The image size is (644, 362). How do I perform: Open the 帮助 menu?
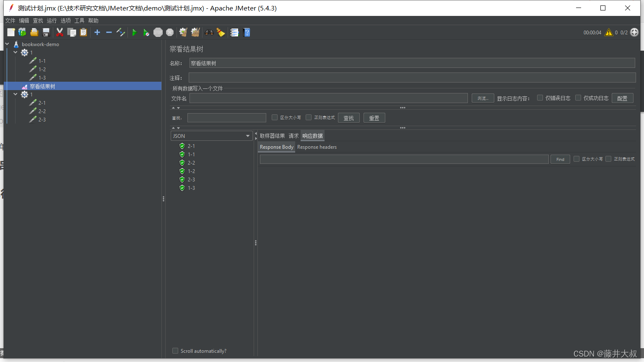point(93,21)
